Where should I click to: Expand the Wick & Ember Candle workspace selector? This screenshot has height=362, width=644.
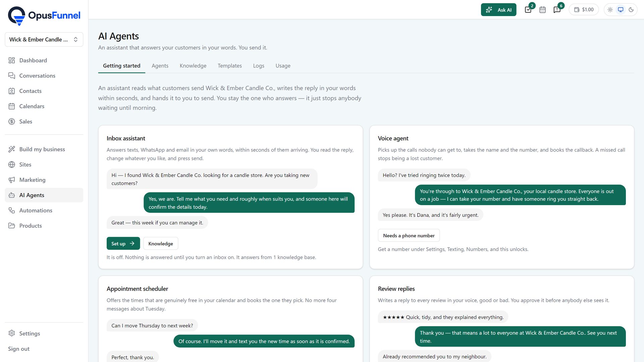(44, 40)
